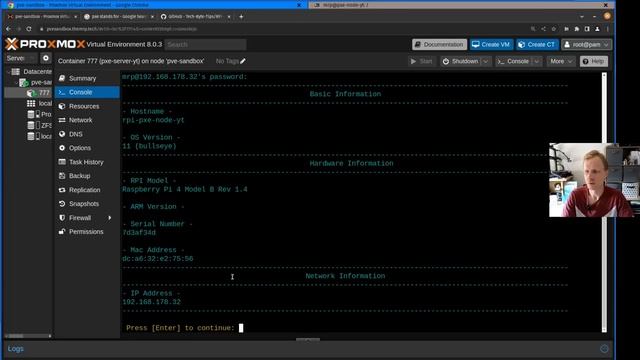Expand the Logs panel

click(16, 349)
